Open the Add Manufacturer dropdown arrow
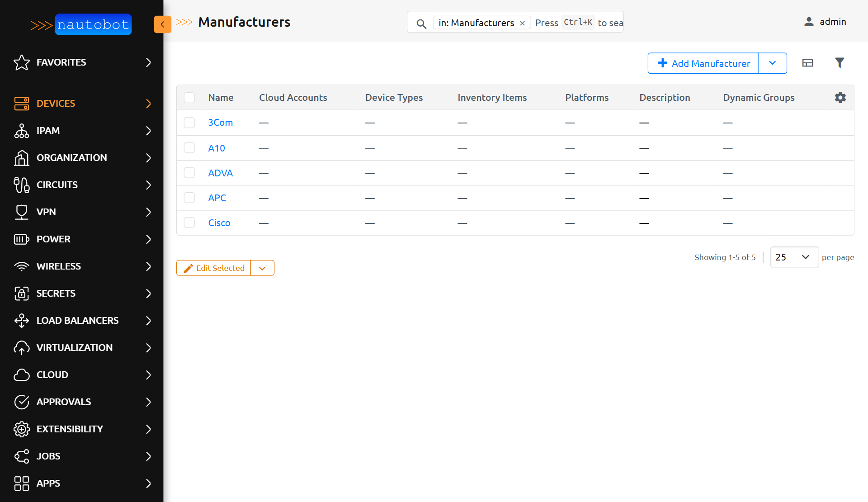868x502 pixels. 772,63
